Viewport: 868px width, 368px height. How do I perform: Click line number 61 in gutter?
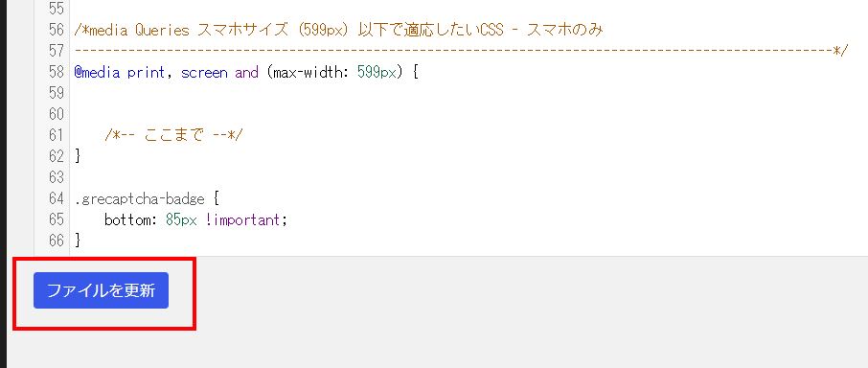pos(56,135)
